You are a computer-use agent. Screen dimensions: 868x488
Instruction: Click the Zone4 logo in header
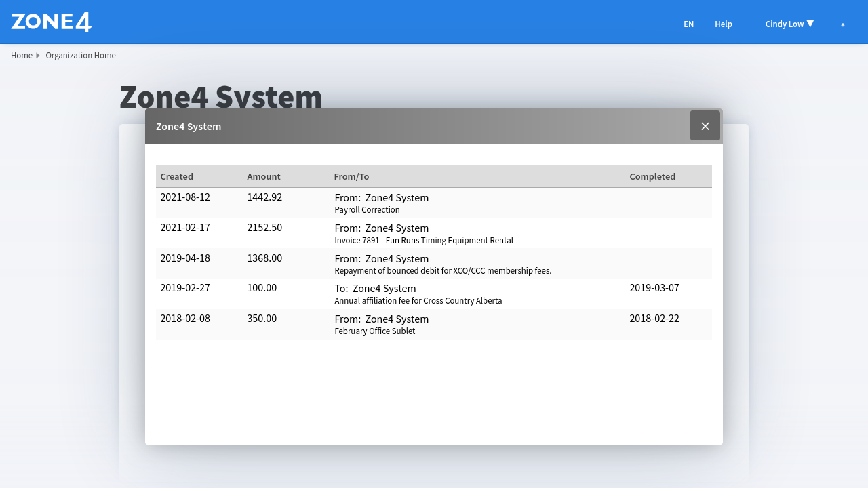point(52,22)
